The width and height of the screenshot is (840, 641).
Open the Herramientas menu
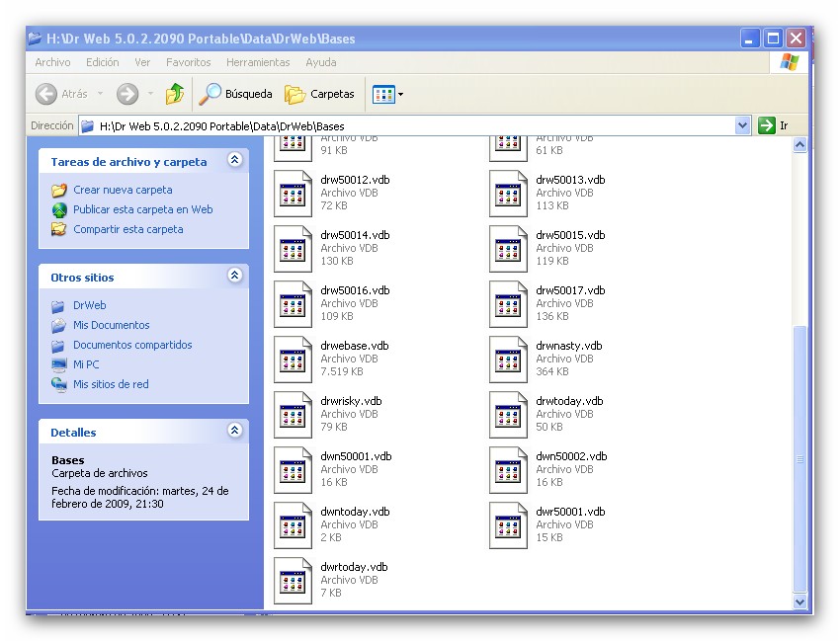(x=257, y=62)
